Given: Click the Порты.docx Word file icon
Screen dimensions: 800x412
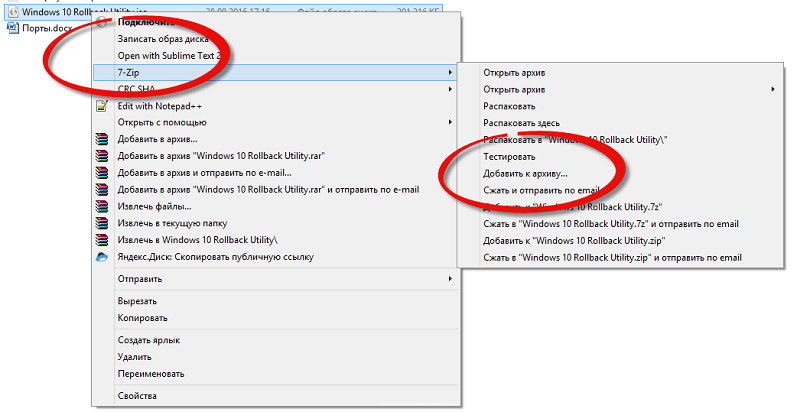Looking at the screenshot, I should pos(13,28).
